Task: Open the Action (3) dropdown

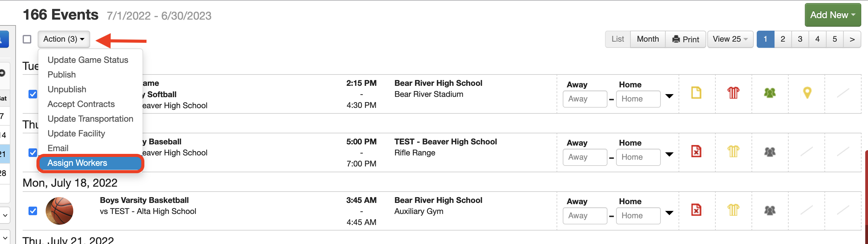Action: tap(64, 39)
